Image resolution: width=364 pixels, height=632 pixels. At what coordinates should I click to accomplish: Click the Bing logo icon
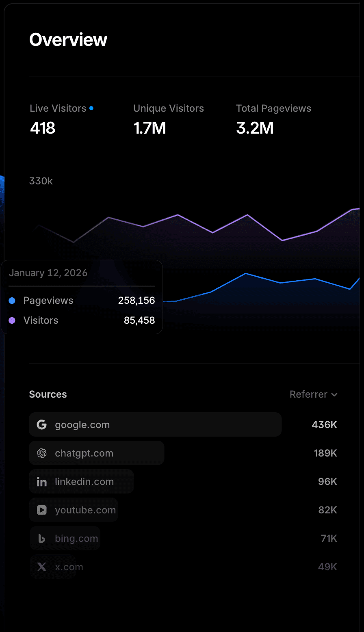[x=42, y=539]
